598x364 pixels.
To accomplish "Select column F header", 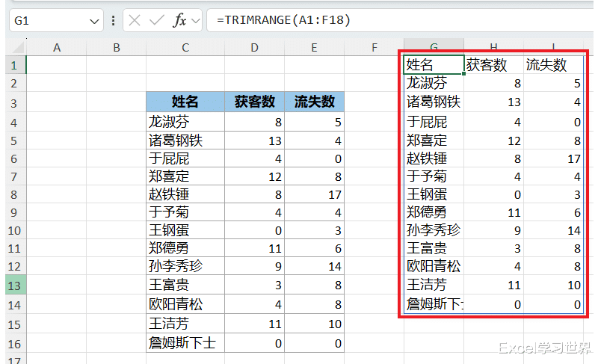I will click(x=374, y=48).
